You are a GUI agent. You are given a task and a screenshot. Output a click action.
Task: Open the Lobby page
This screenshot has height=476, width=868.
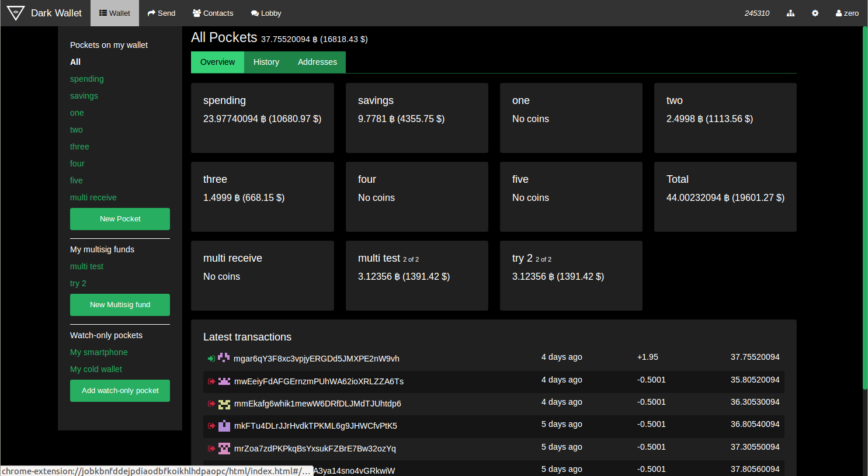click(266, 13)
